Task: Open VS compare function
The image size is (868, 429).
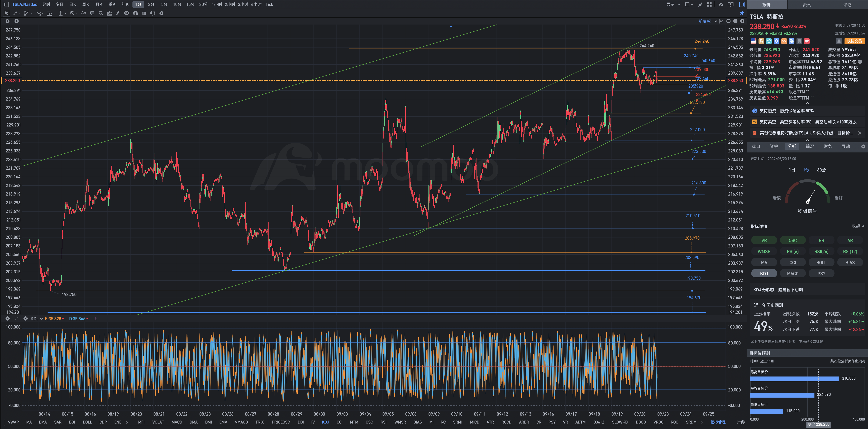Action: (721, 4)
